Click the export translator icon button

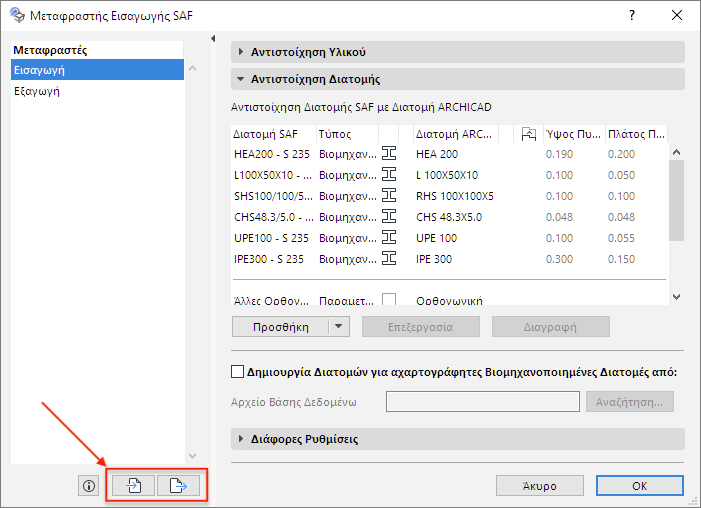pyautogui.click(x=178, y=485)
